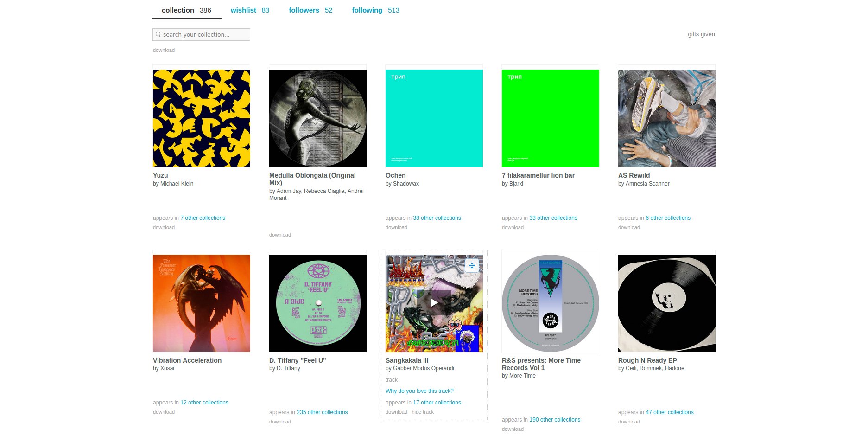This screenshot has height=436, width=868.
Task: Download D. Tiffany "Feel U"
Action: coord(280,422)
